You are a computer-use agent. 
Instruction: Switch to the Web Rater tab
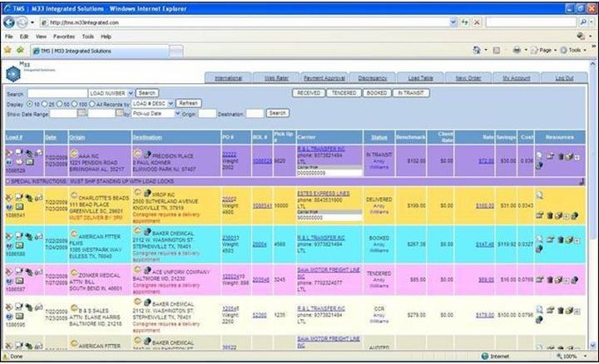pos(276,78)
